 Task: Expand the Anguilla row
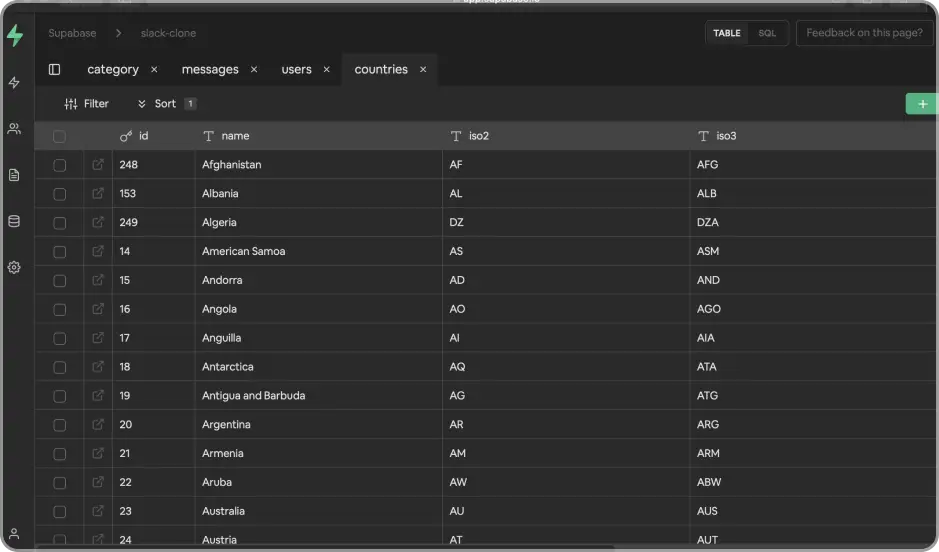click(x=98, y=338)
